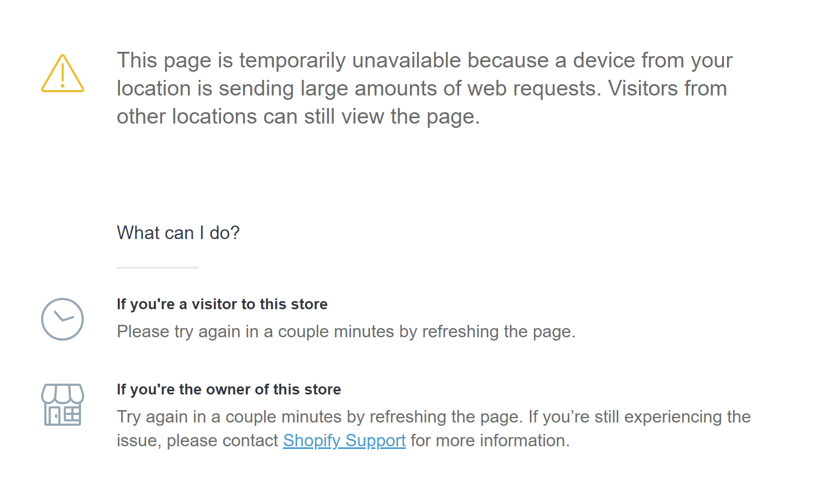The height and width of the screenshot is (504, 835).
Task: Click the storefront icon beside owner instructions
Action: (x=63, y=405)
